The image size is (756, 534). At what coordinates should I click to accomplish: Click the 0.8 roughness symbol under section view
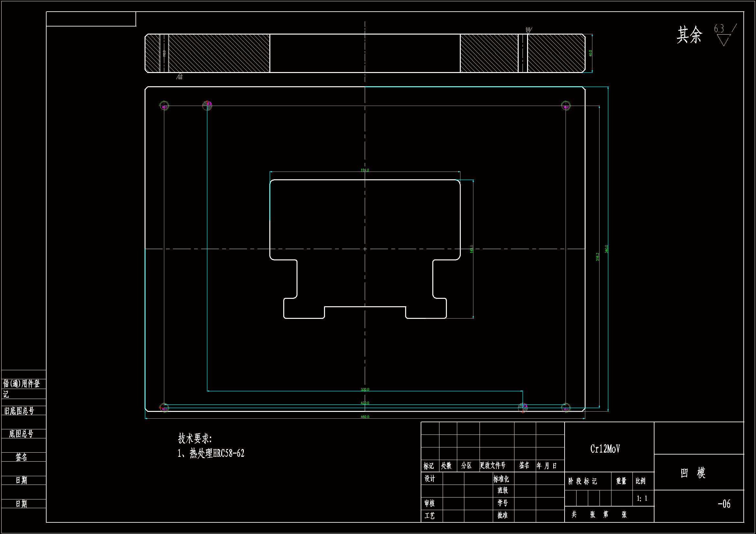pos(179,77)
